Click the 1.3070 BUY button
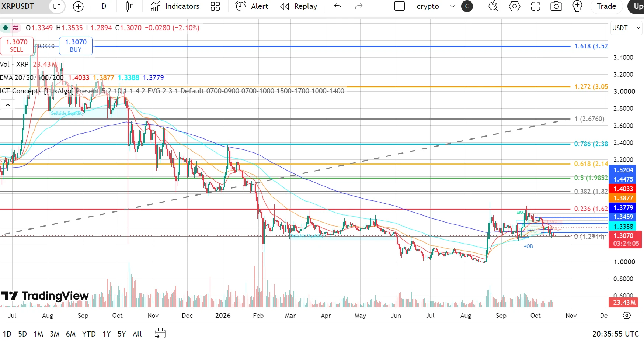 [76, 46]
